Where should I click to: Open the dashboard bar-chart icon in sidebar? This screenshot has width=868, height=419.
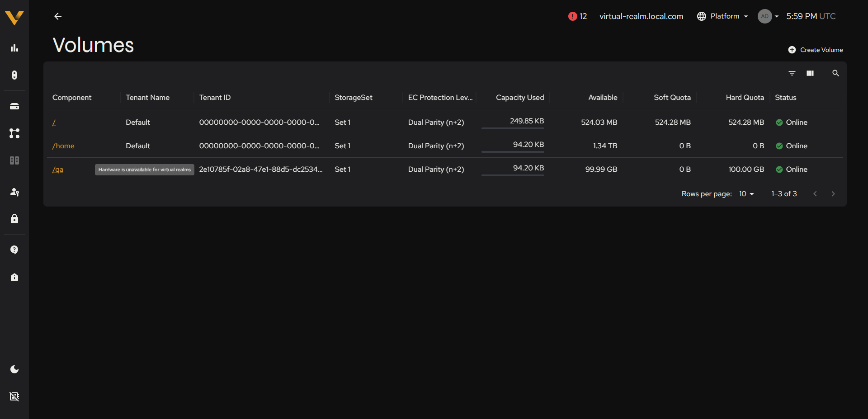coord(14,48)
